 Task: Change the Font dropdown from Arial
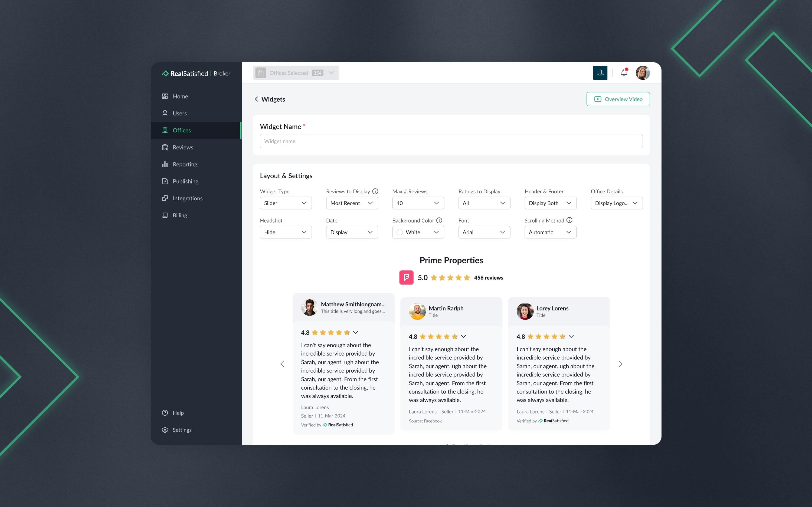pos(484,232)
